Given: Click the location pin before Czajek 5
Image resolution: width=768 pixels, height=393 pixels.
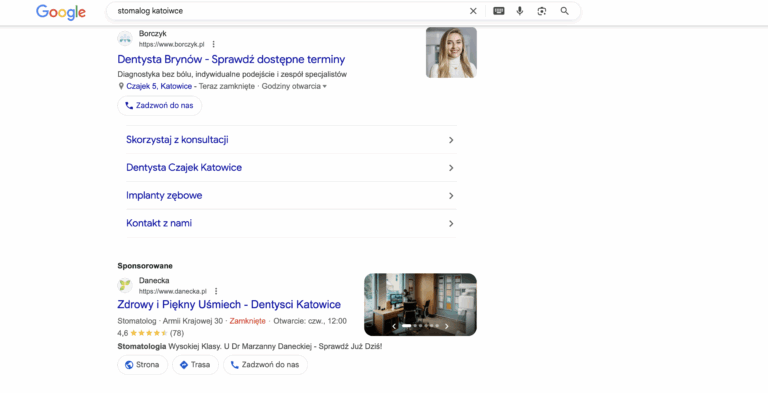Looking at the screenshot, I should (121, 86).
